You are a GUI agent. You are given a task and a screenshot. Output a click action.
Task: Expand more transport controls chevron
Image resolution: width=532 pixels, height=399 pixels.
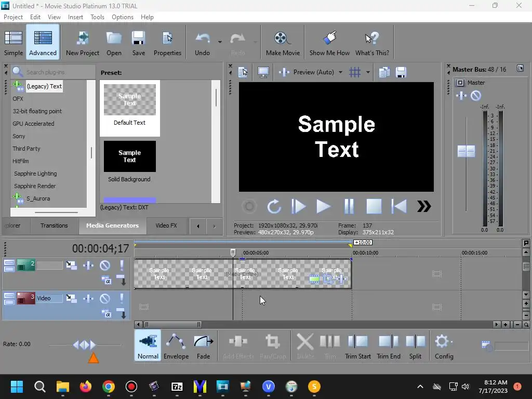[x=424, y=206]
